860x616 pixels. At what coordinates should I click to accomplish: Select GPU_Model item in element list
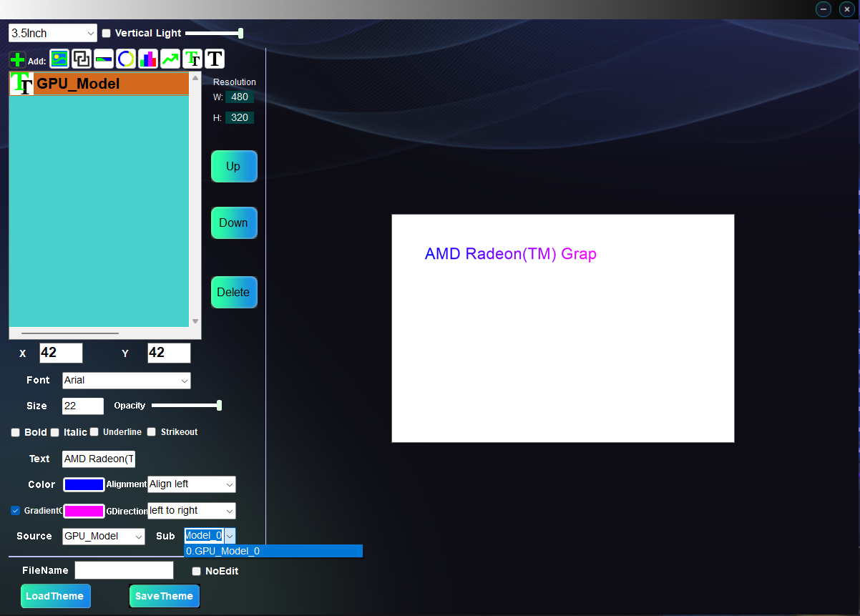[x=99, y=84]
